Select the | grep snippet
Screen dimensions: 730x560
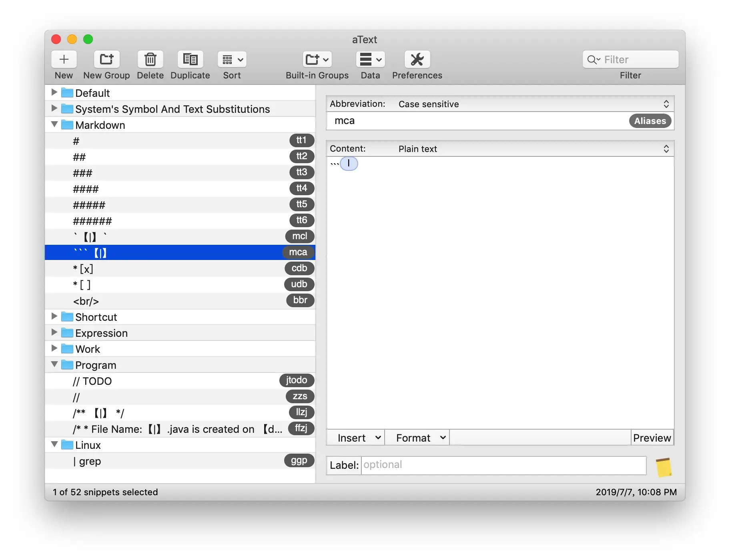(x=180, y=461)
